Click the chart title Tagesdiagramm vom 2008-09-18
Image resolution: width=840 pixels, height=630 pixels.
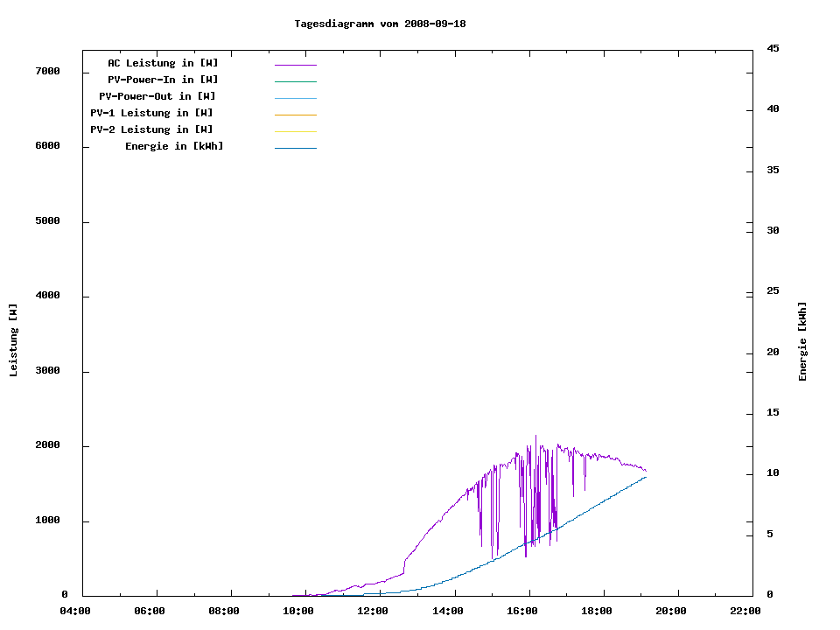(380, 24)
